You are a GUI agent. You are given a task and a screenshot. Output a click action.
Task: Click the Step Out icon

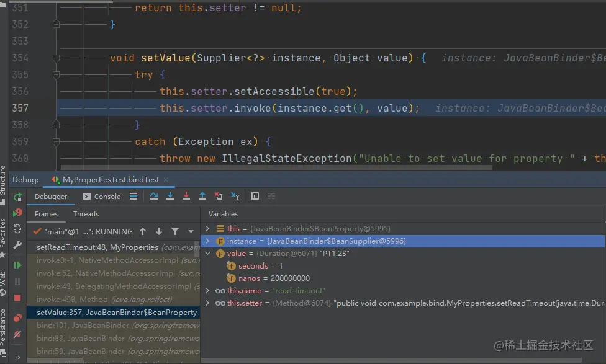click(202, 197)
